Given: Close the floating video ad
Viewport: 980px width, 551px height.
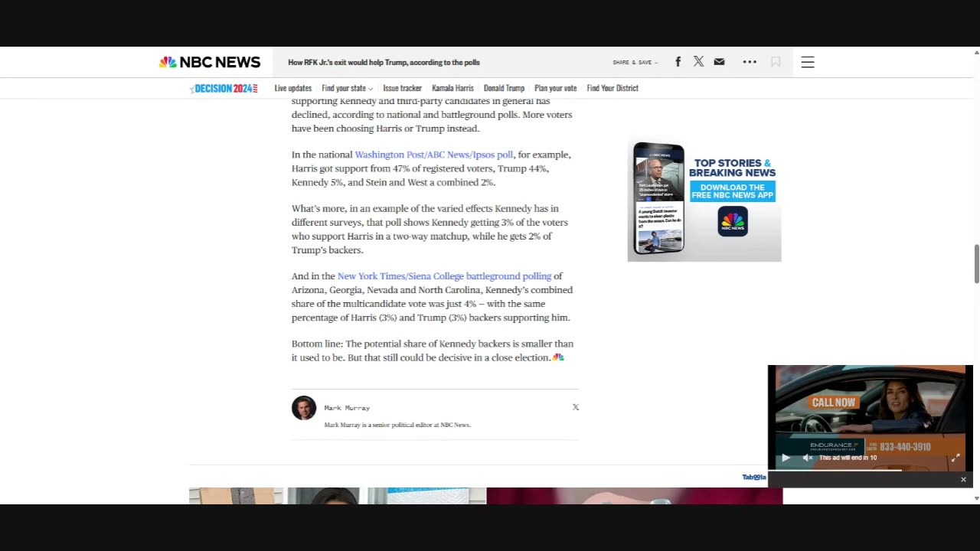Looking at the screenshot, I should click(x=963, y=480).
